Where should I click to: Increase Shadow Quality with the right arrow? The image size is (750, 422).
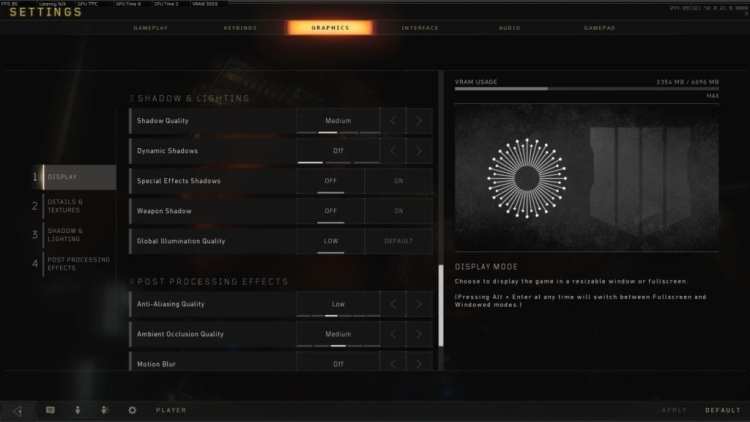pos(419,121)
